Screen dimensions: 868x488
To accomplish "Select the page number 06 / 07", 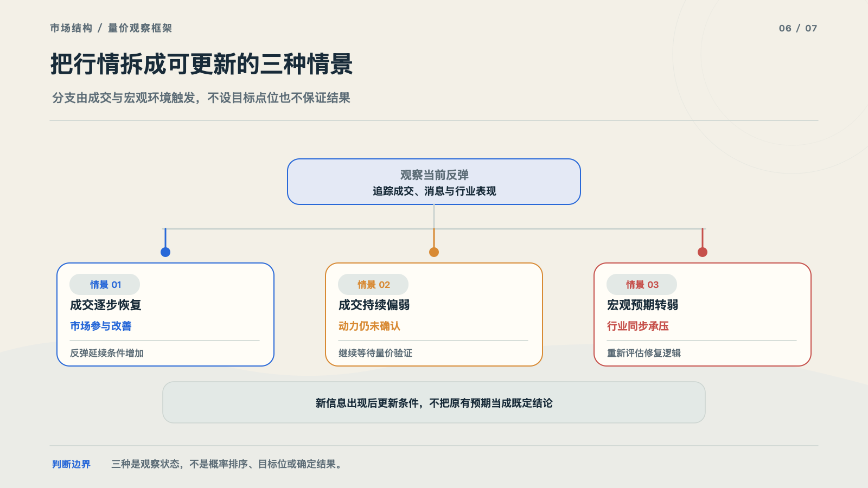I will (798, 28).
